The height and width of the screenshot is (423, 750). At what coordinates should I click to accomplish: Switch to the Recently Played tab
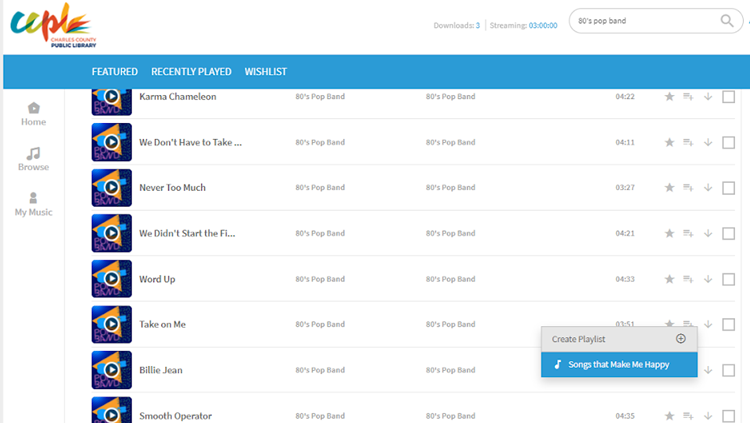(191, 72)
